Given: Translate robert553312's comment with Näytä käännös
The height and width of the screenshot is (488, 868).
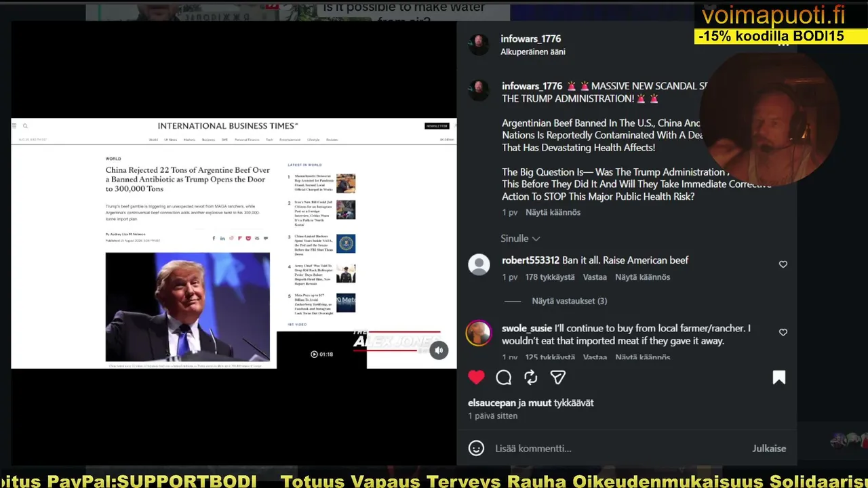Looking at the screenshot, I should point(642,277).
